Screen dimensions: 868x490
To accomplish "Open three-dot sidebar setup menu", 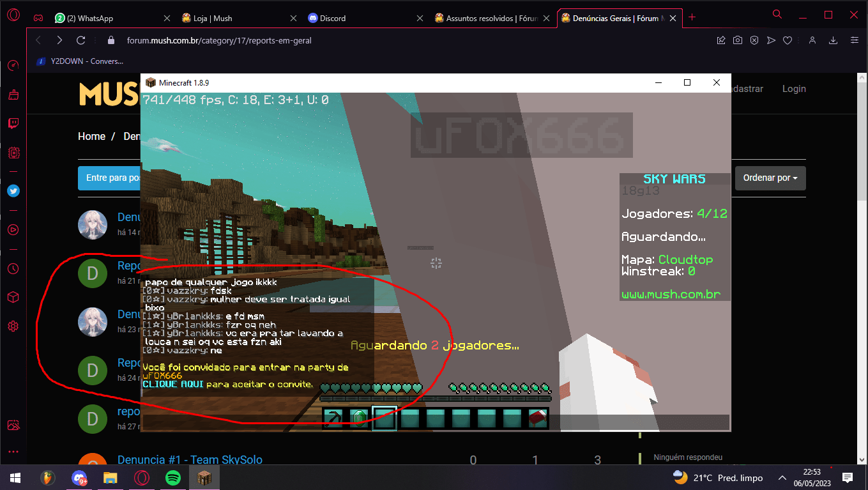I will coord(13,452).
